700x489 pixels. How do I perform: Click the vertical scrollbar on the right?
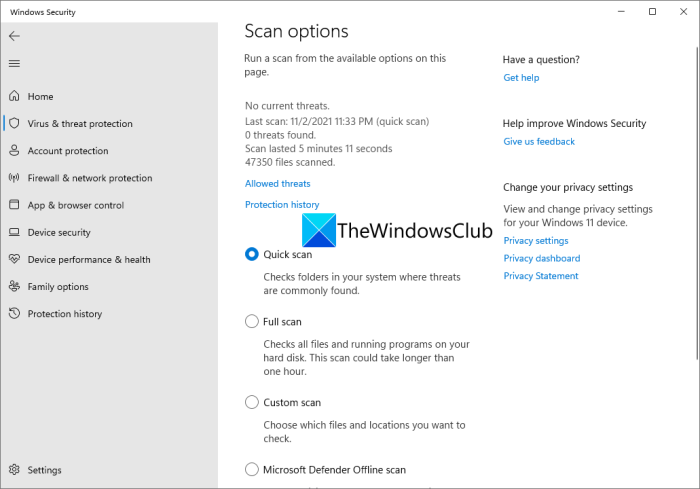697,203
